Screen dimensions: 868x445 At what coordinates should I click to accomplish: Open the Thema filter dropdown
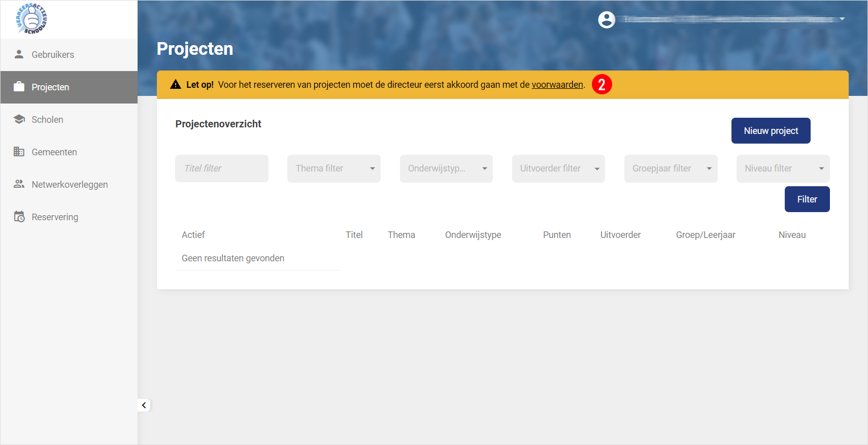point(334,168)
